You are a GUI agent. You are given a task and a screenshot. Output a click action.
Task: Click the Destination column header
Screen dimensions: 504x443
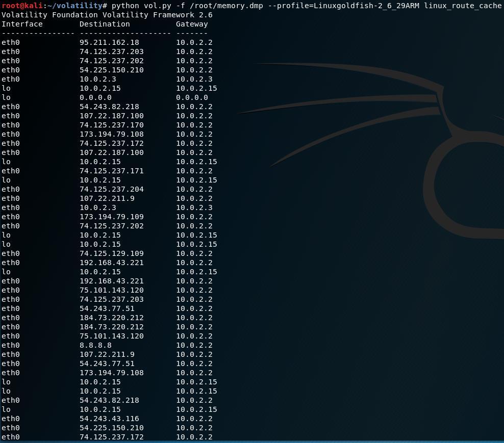pyautogui.click(x=105, y=24)
